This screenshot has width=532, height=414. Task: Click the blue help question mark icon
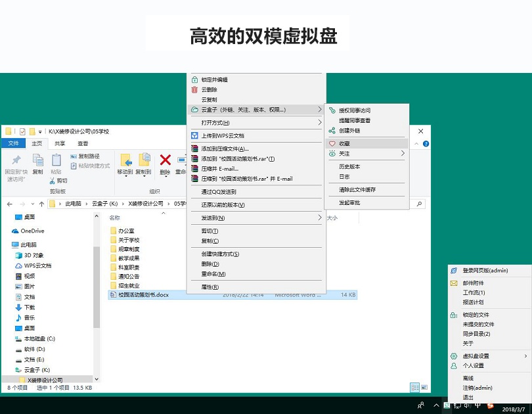426,144
